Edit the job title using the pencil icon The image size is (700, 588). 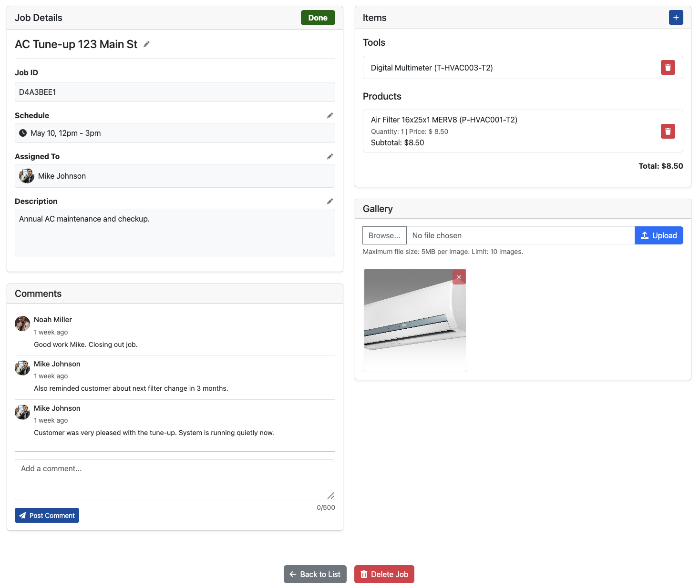[146, 44]
